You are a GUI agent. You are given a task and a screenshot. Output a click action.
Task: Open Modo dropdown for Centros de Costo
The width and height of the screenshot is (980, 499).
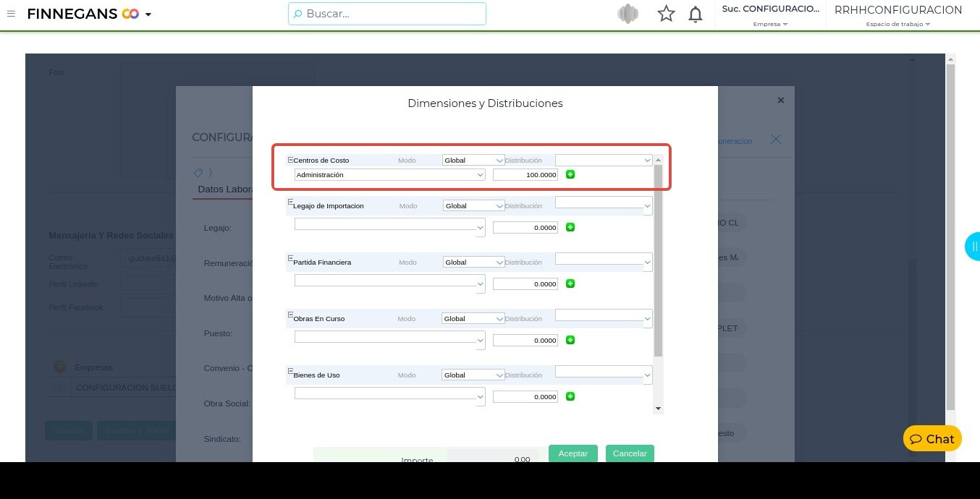click(473, 161)
